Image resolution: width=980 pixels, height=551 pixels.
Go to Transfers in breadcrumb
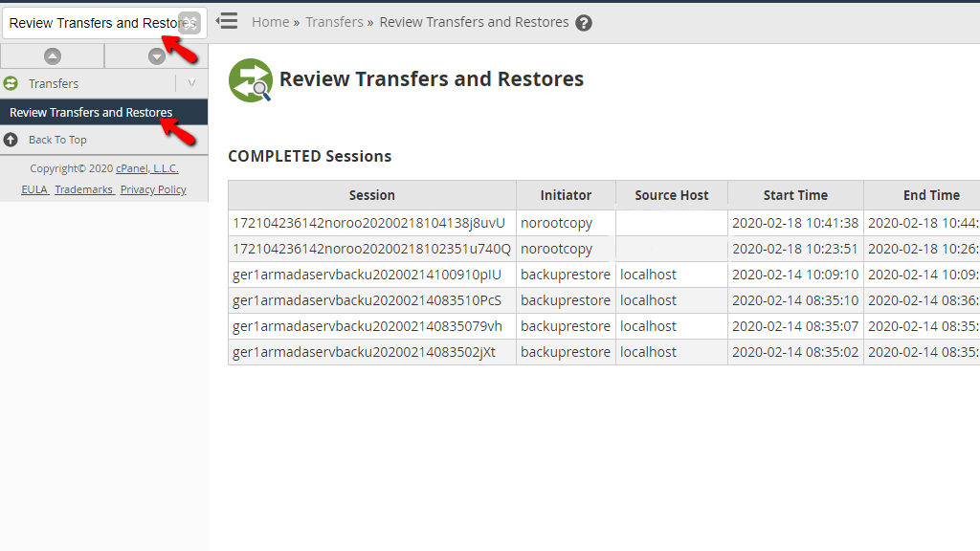334,22
